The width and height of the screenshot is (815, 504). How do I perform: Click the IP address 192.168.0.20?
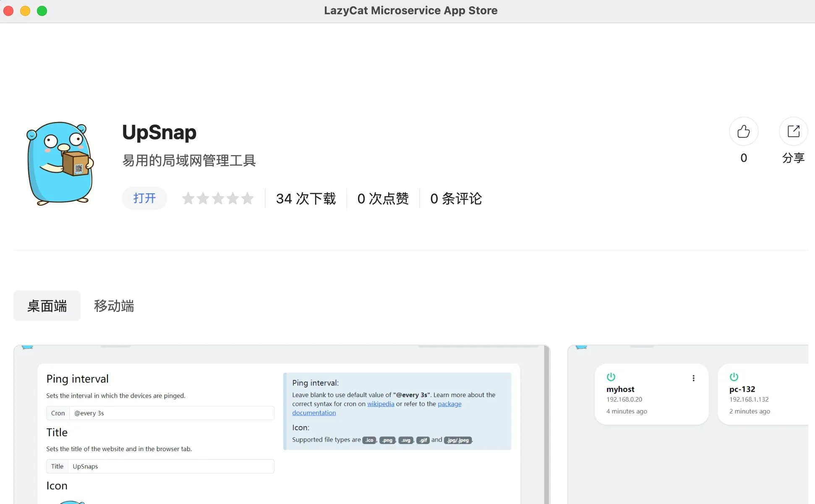(624, 400)
